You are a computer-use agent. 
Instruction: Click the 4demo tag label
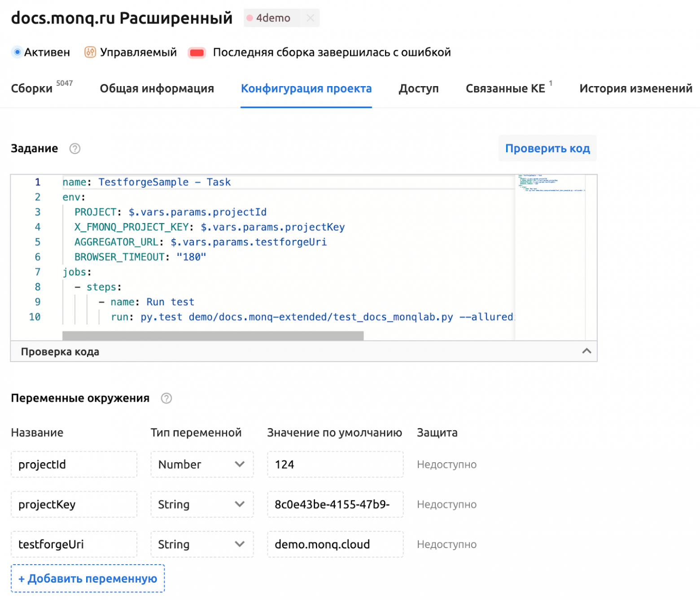273,18
